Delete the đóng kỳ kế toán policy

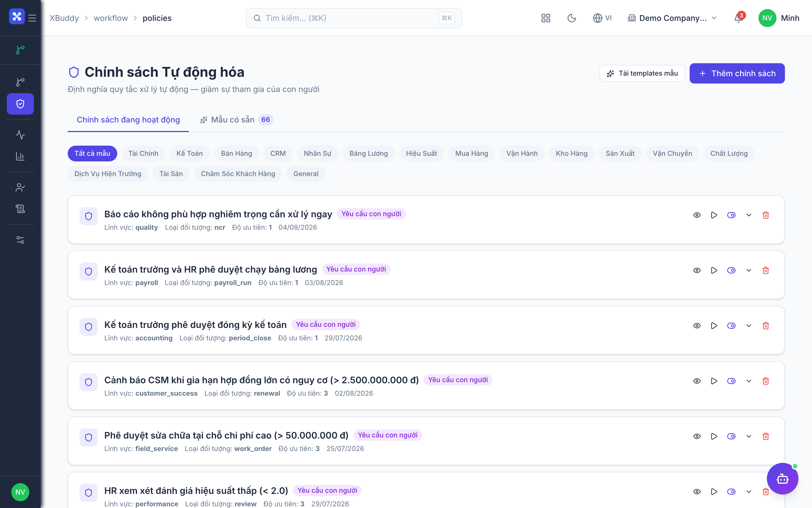(x=766, y=326)
